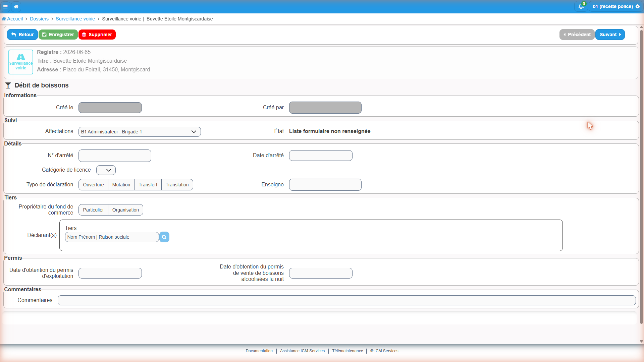Click the home icon in top bar
Screen dimensions: 644x362
(16, 6)
